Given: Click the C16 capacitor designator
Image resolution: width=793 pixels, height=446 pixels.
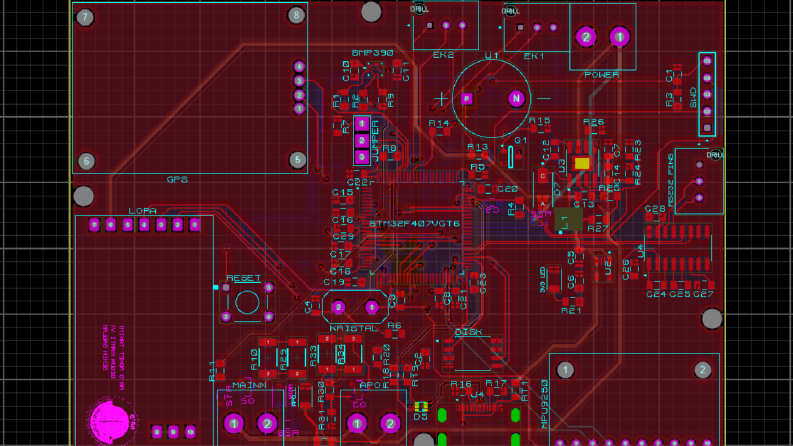Looking at the screenshot, I should tap(342, 220).
